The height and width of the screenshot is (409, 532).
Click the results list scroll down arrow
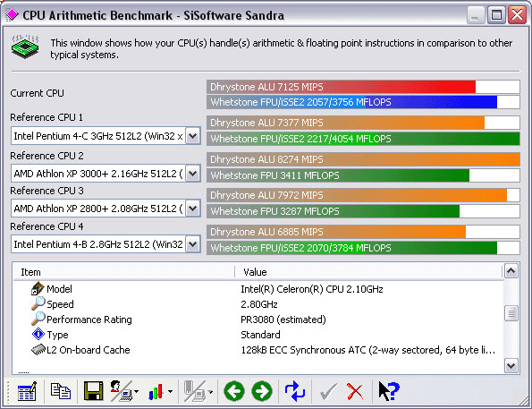tap(511, 366)
